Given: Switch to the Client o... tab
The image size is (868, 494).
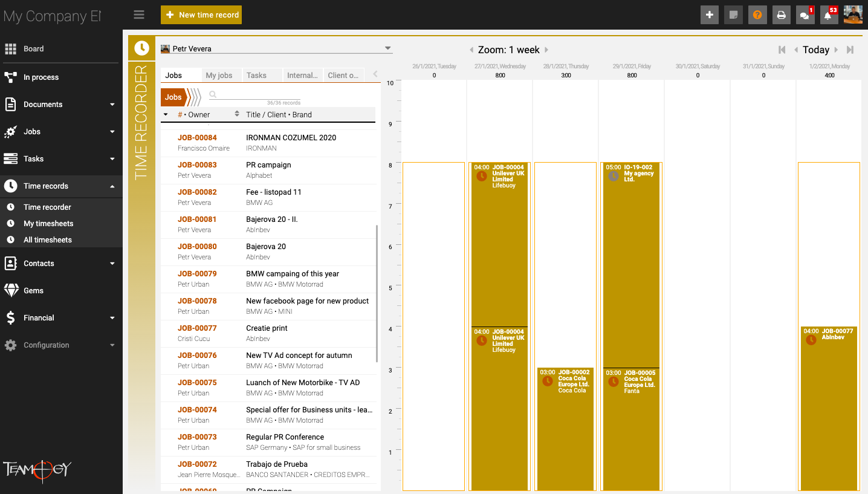Looking at the screenshot, I should [343, 76].
